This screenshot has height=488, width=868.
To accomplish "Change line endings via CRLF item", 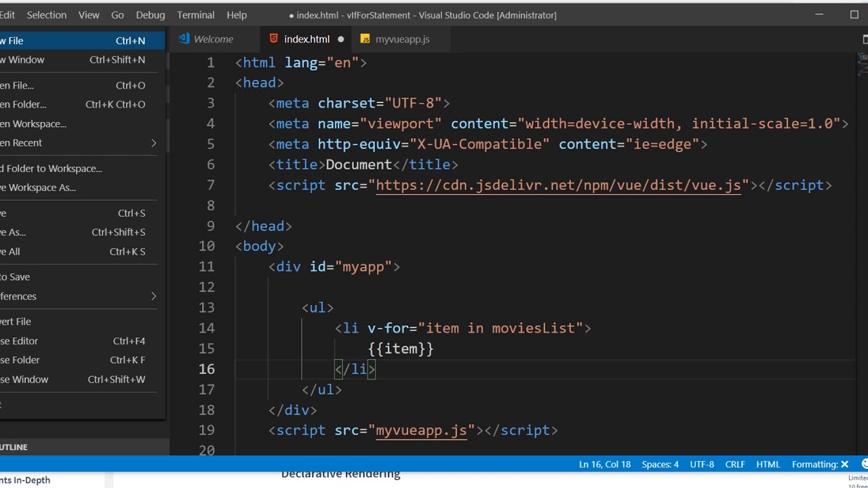I will pyautogui.click(x=735, y=464).
